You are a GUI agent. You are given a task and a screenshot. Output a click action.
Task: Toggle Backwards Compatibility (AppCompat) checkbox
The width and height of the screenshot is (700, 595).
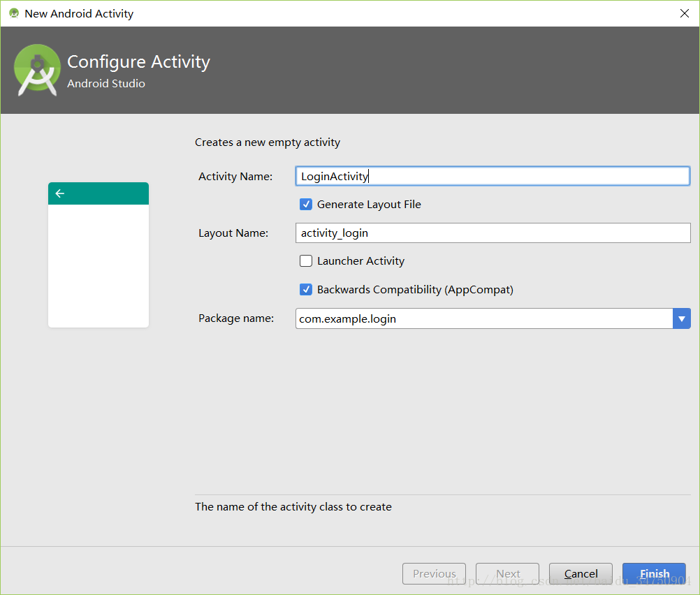pos(306,289)
